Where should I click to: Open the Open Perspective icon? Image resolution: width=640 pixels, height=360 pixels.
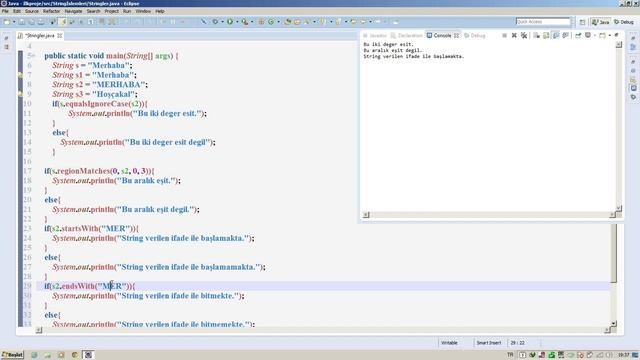tap(582, 22)
